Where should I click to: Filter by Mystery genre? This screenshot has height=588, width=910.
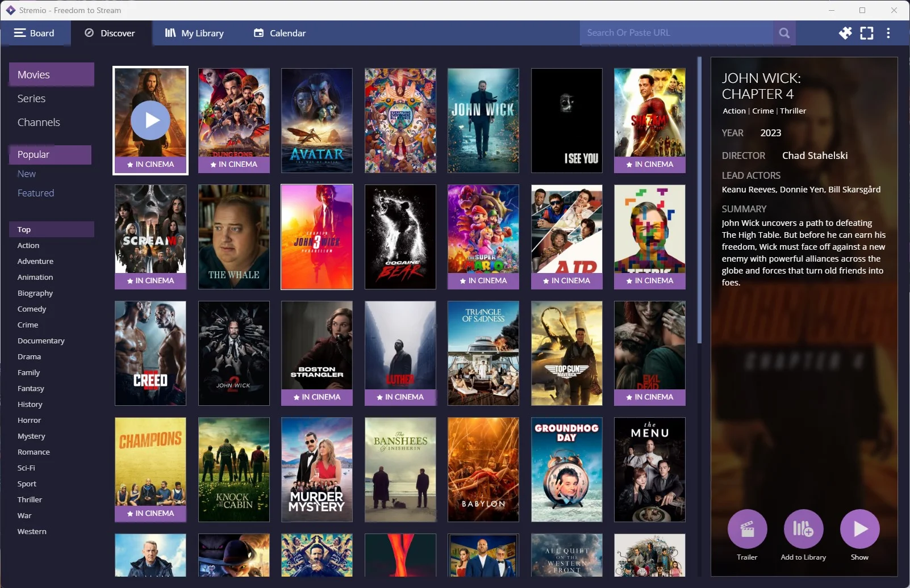31,436
